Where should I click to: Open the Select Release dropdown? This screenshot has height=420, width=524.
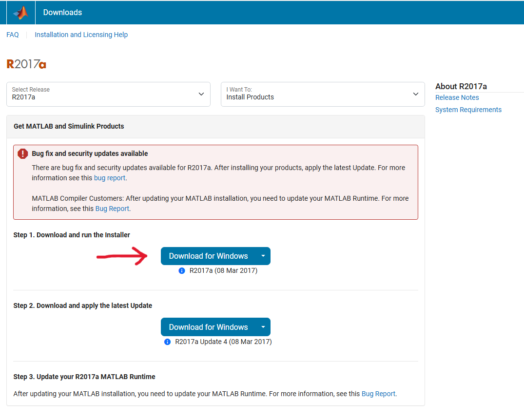pos(108,94)
